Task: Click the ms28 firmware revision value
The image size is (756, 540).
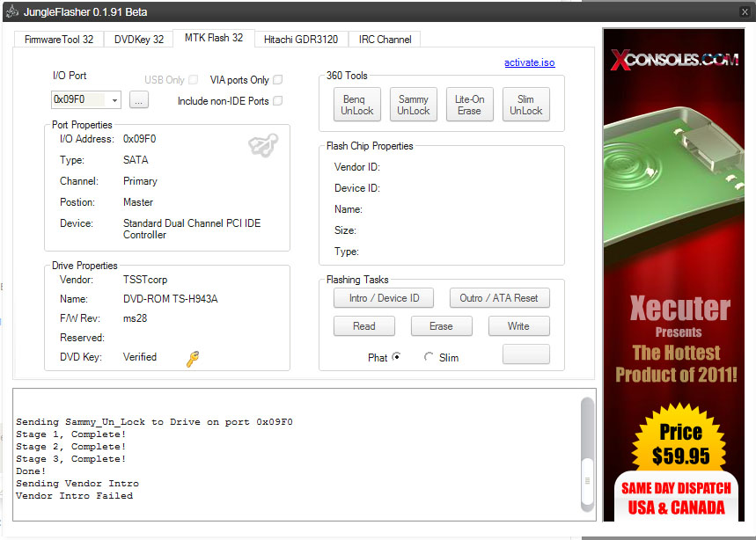Action: click(x=135, y=318)
